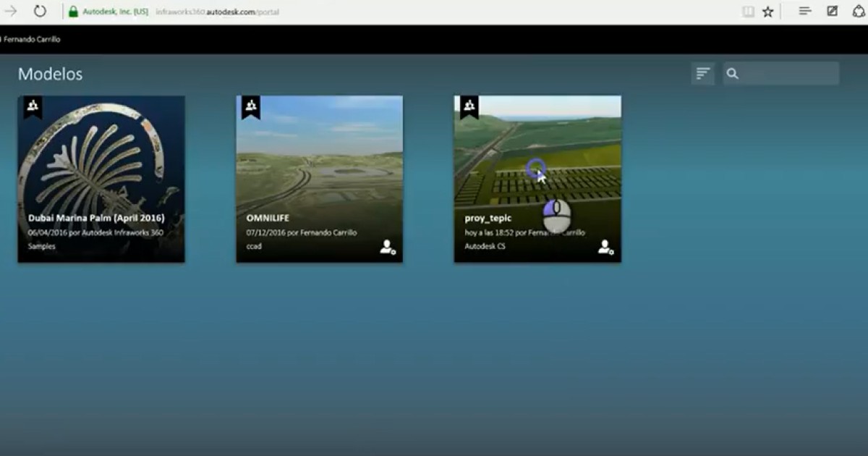This screenshot has height=456, width=868.
Task: Open the Dubai Marina Palm model
Action: 101,159
